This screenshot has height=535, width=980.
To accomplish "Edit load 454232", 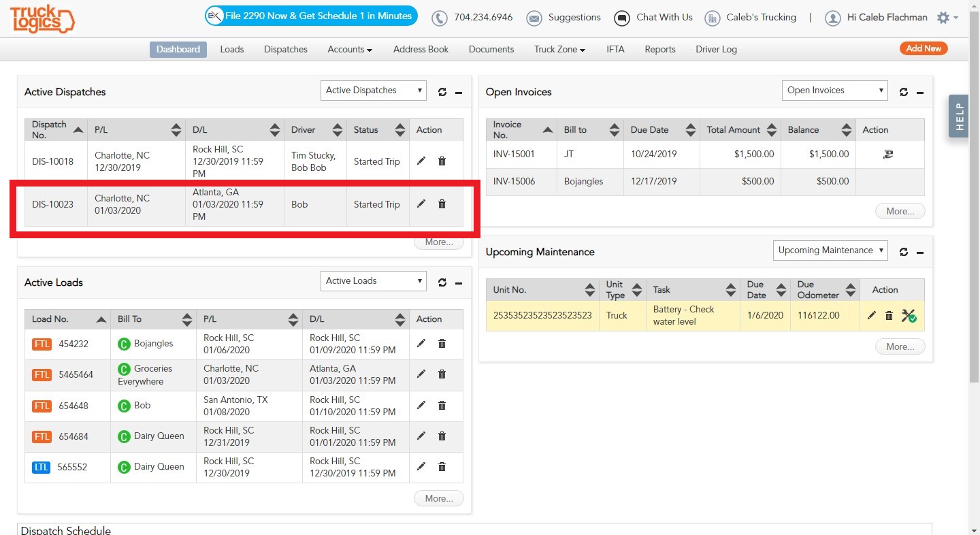I will [x=421, y=344].
